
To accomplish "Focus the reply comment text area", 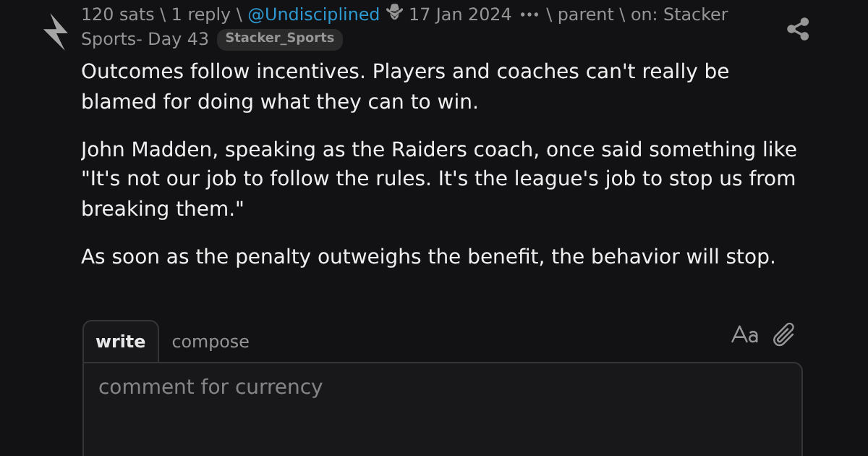I will [443, 410].
